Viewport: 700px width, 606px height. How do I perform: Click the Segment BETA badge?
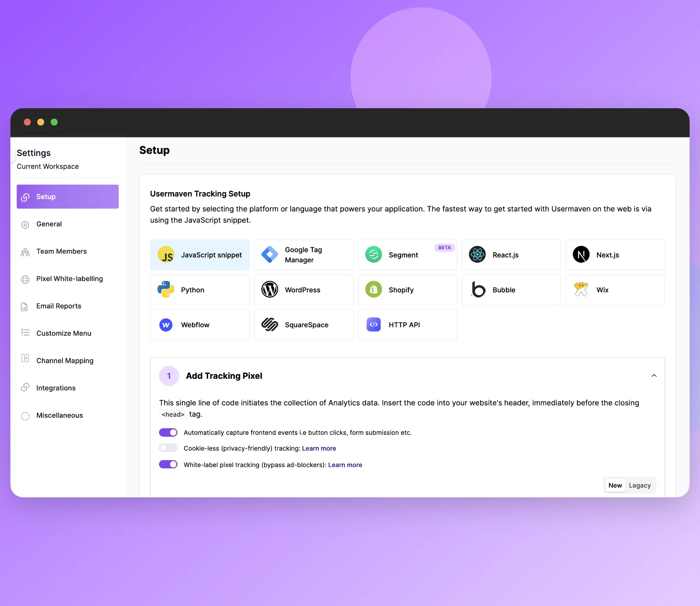pos(444,248)
